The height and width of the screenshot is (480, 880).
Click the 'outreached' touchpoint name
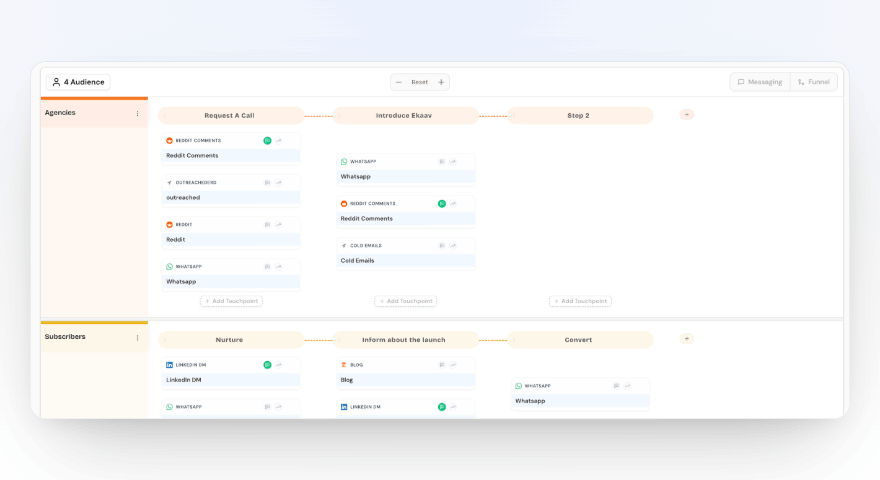click(x=183, y=198)
